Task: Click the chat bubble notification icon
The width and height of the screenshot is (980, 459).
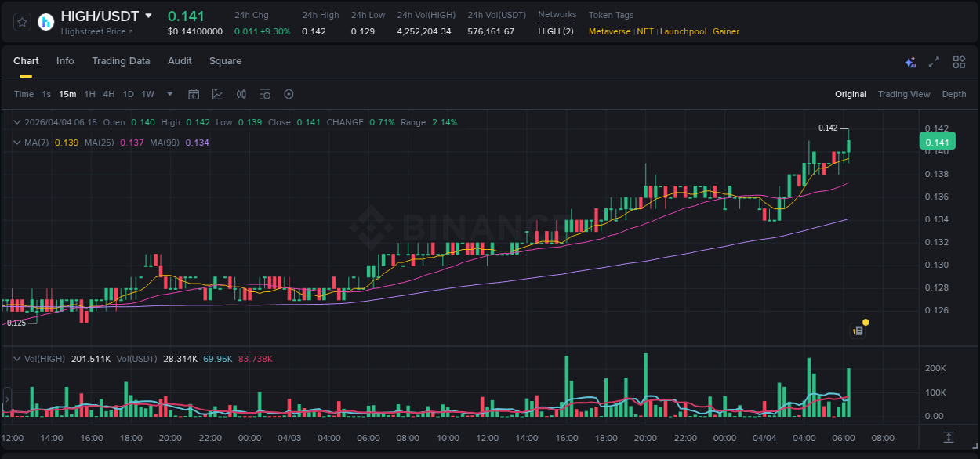Action: [858, 329]
